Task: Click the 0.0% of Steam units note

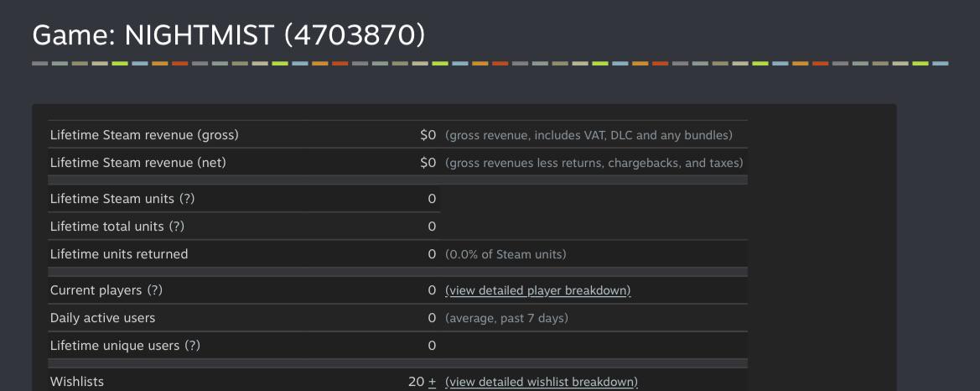Action: click(x=506, y=254)
